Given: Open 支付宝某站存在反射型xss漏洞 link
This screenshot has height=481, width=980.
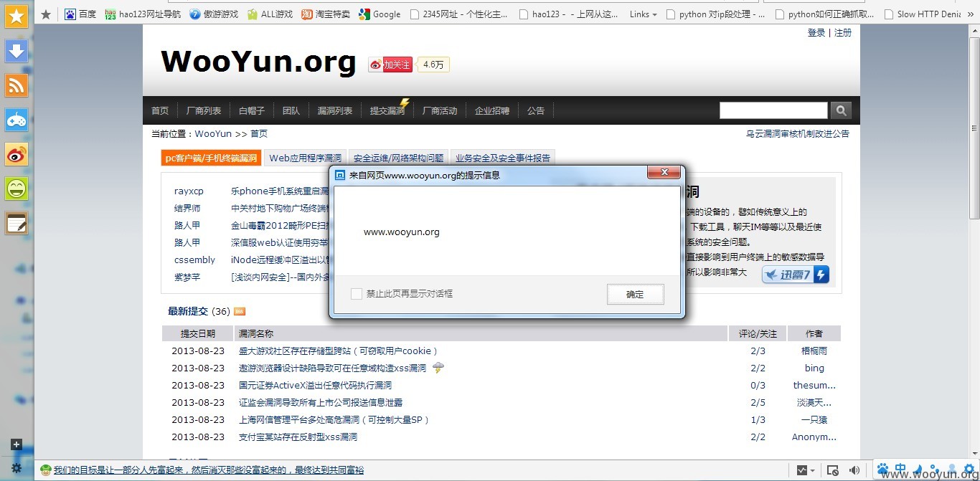Looking at the screenshot, I should tap(298, 437).
